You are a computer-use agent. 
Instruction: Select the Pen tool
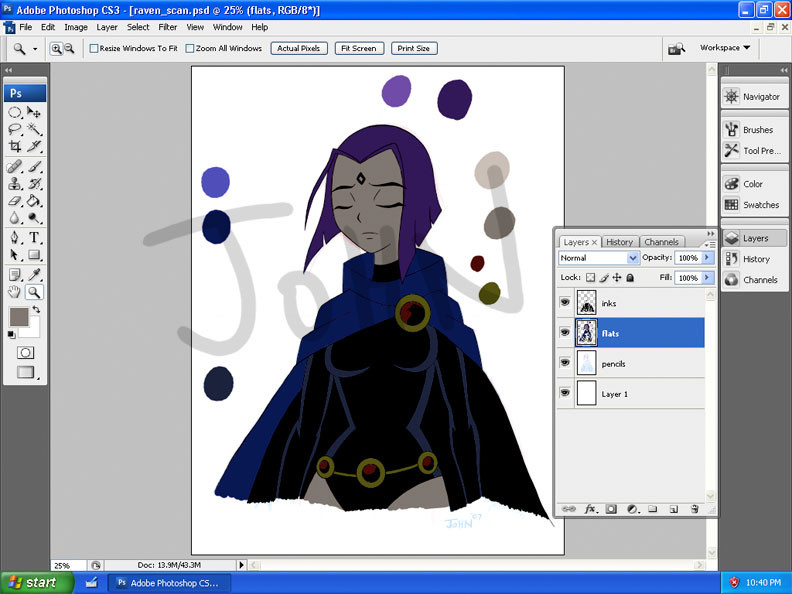15,237
